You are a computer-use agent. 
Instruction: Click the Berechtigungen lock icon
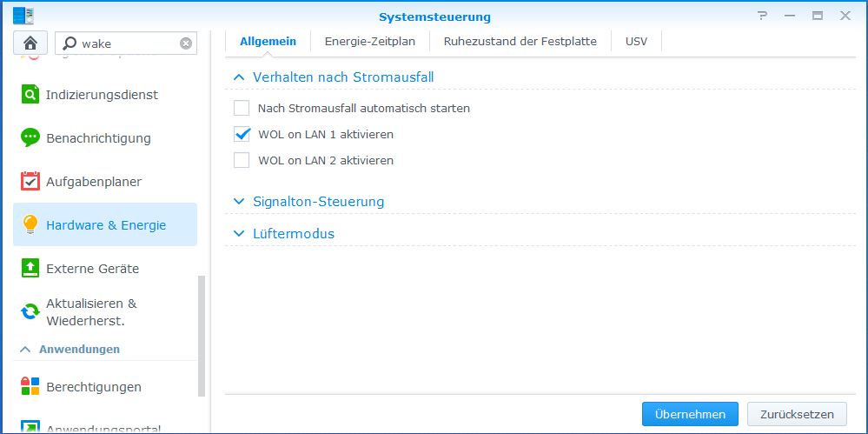click(x=30, y=387)
